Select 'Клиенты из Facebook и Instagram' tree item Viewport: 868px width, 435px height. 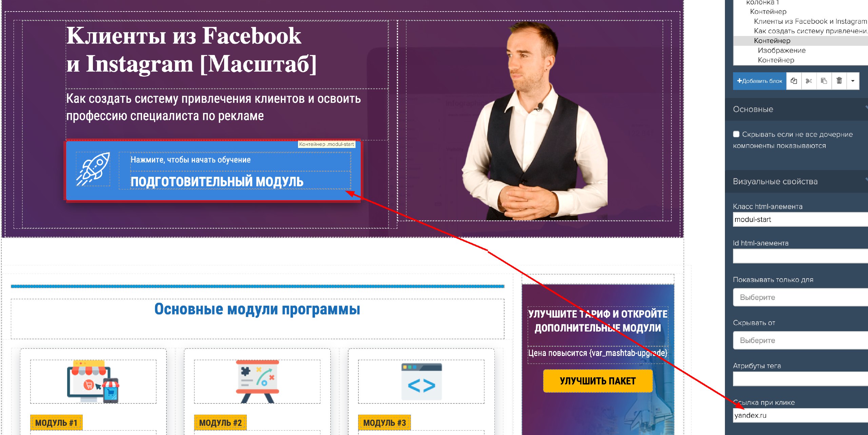(x=810, y=21)
